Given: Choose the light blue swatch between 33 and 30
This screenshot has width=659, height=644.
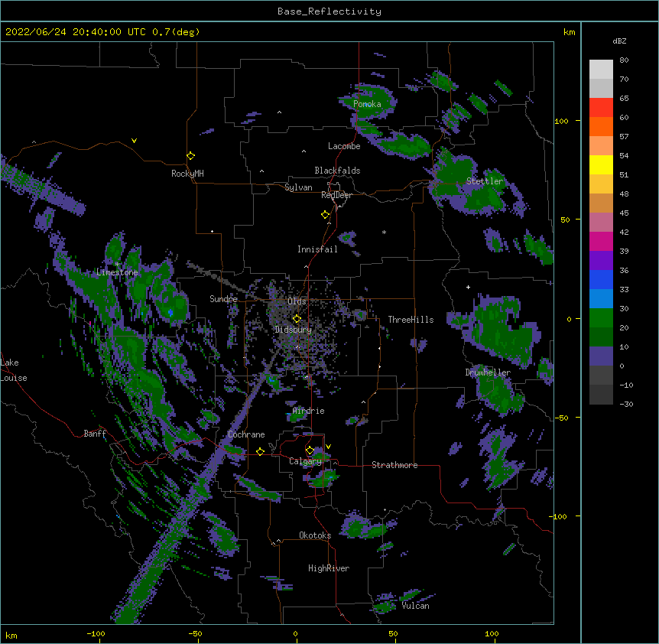Looking at the screenshot, I should point(601,299).
